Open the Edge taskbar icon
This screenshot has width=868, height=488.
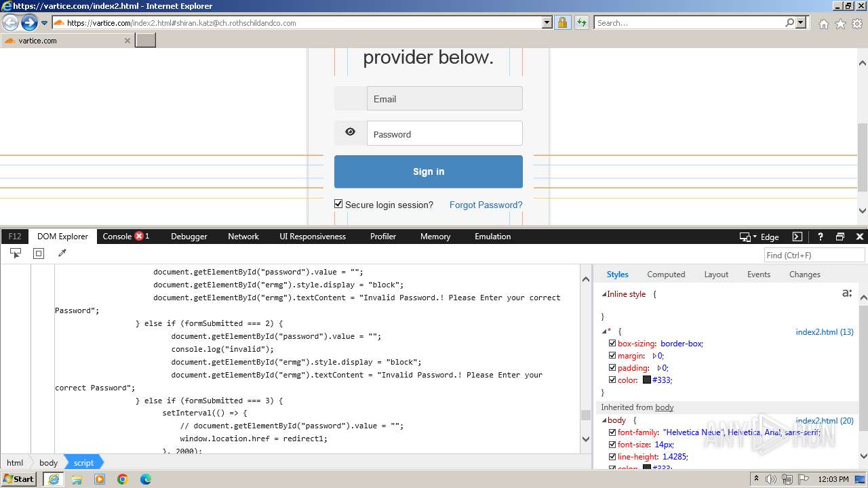146,479
